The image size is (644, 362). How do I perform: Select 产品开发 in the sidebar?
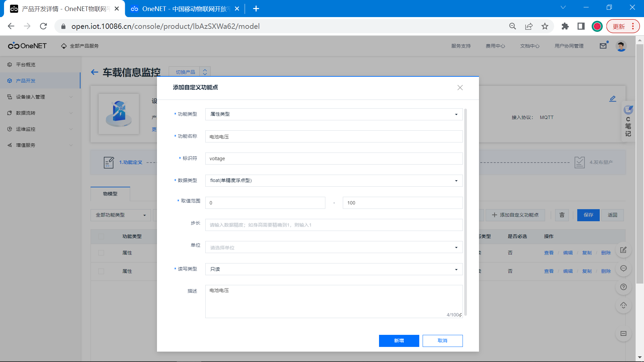pyautogui.click(x=26, y=81)
